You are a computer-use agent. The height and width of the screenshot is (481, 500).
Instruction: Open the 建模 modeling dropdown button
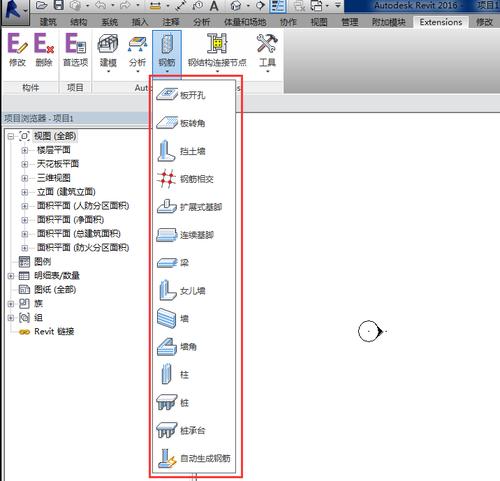point(108,53)
